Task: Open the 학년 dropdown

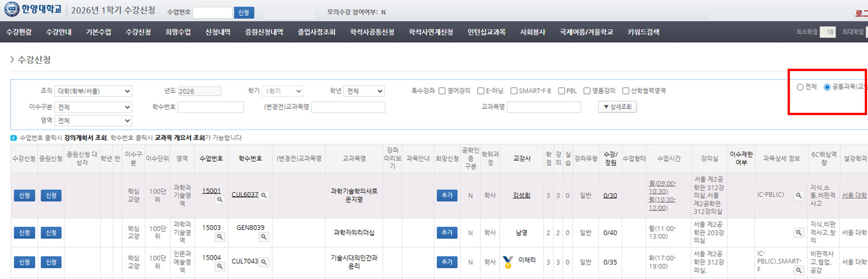Action: 364,91
